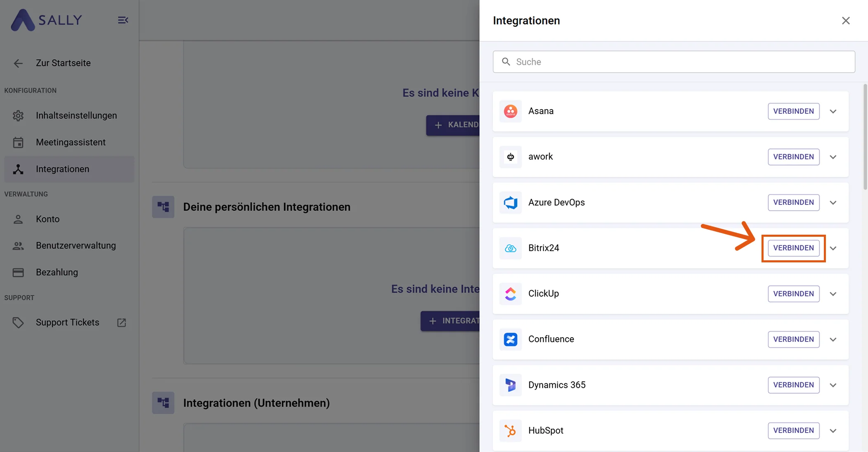The width and height of the screenshot is (868, 452).
Task: Click the ClickUp logo icon
Action: point(511,294)
